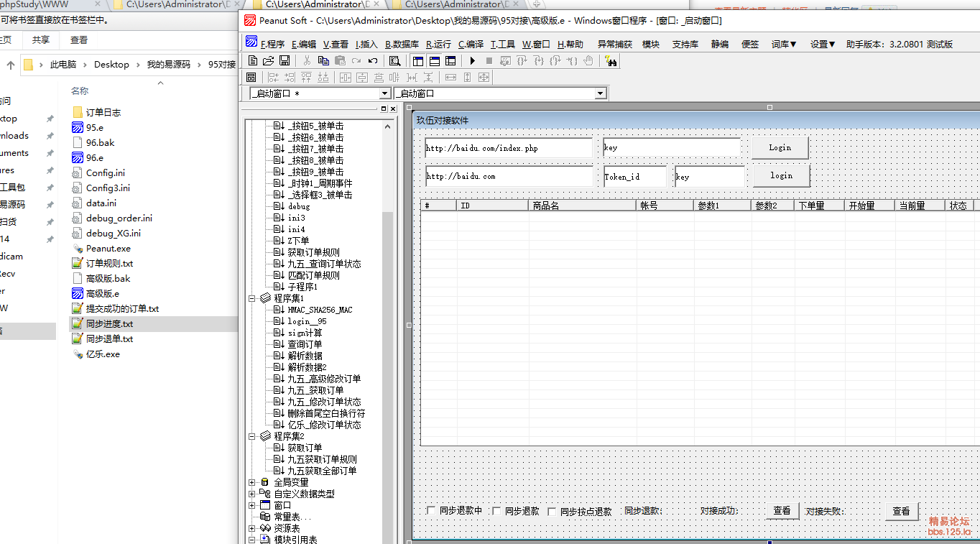980x544 pixels.
Task: Check the 同步退款中 checkbox
Action: pyautogui.click(x=431, y=511)
